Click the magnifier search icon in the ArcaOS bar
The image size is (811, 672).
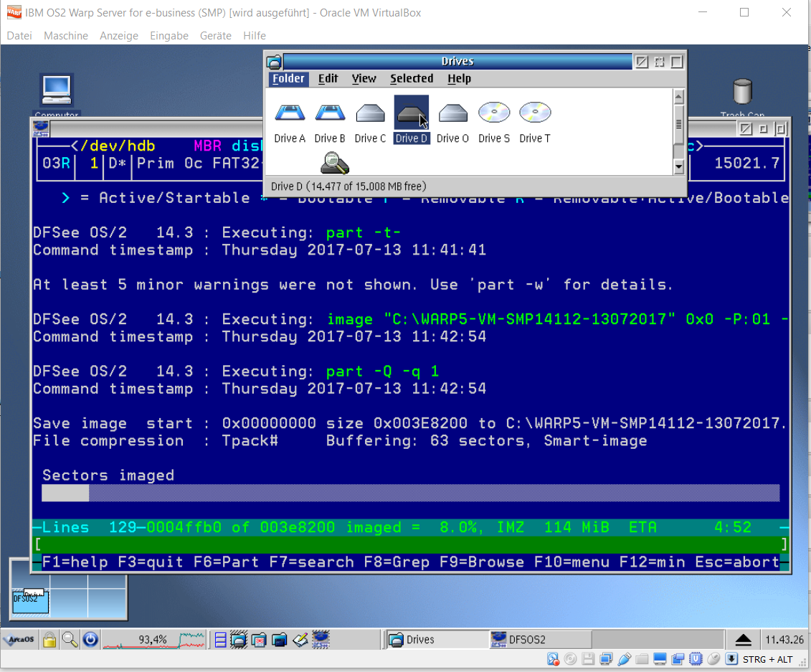tap(70, 640)
